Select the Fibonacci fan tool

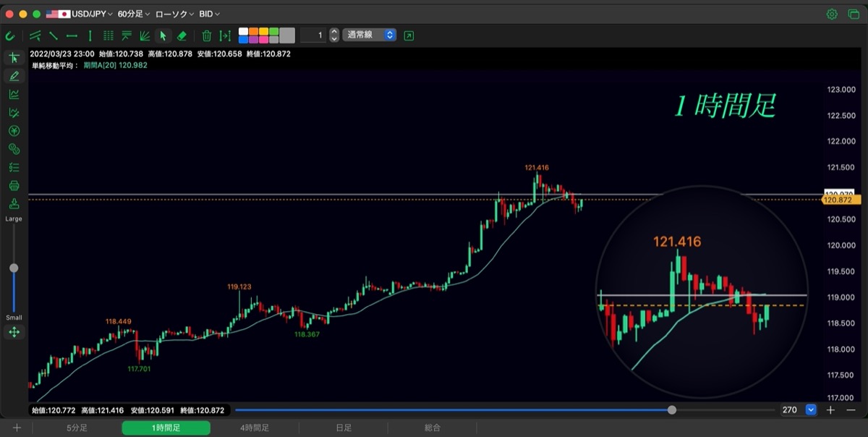[145, 35]
